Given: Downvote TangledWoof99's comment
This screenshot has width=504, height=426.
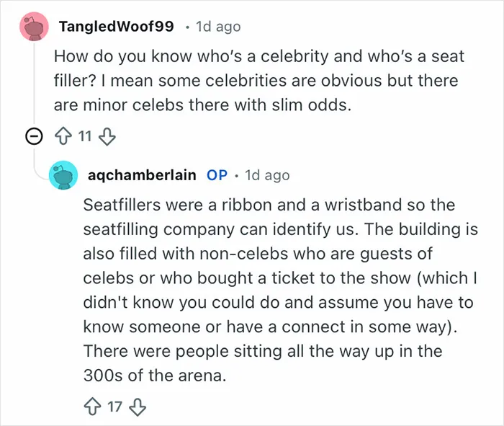Looking at the screenshot, I should click(x=107, y=136).
